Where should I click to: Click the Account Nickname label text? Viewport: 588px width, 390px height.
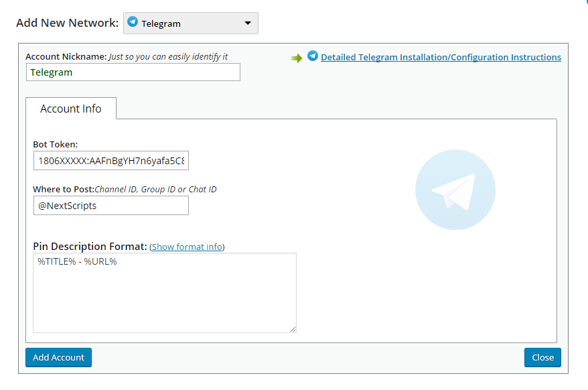tap(66, 57)
